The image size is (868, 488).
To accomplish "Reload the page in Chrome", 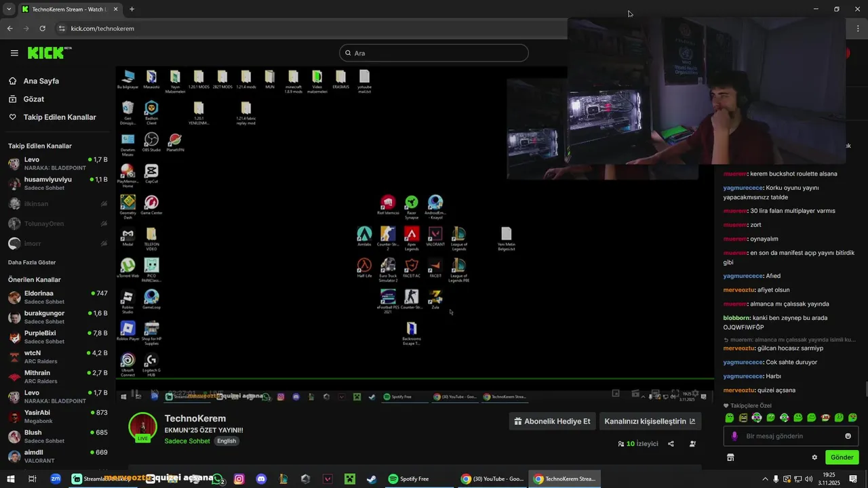I will pyautogui.click(x=42, y=28).
